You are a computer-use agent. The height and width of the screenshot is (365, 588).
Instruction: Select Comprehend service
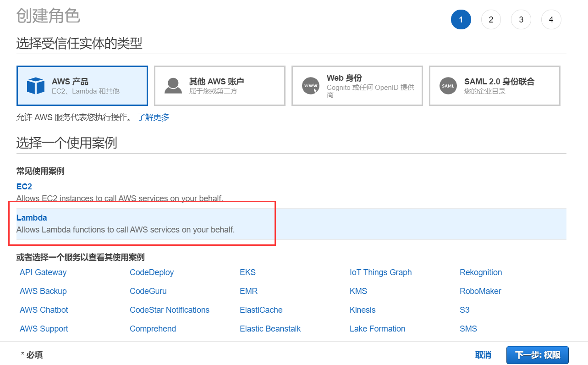click(x=153, y=329)
